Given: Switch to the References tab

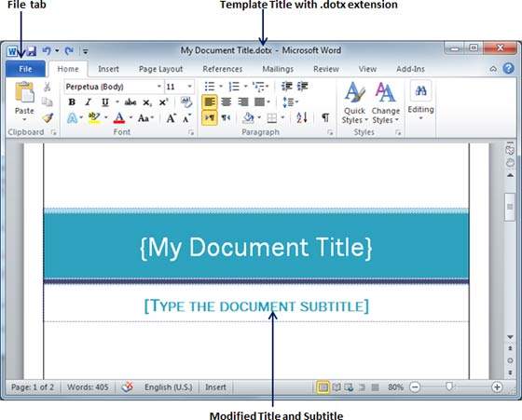Looking at the screenshot, I should (x=223, y=69).
